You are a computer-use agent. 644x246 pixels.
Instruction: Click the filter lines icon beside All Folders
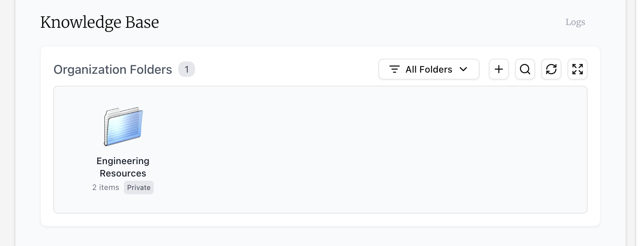point(394,69)
